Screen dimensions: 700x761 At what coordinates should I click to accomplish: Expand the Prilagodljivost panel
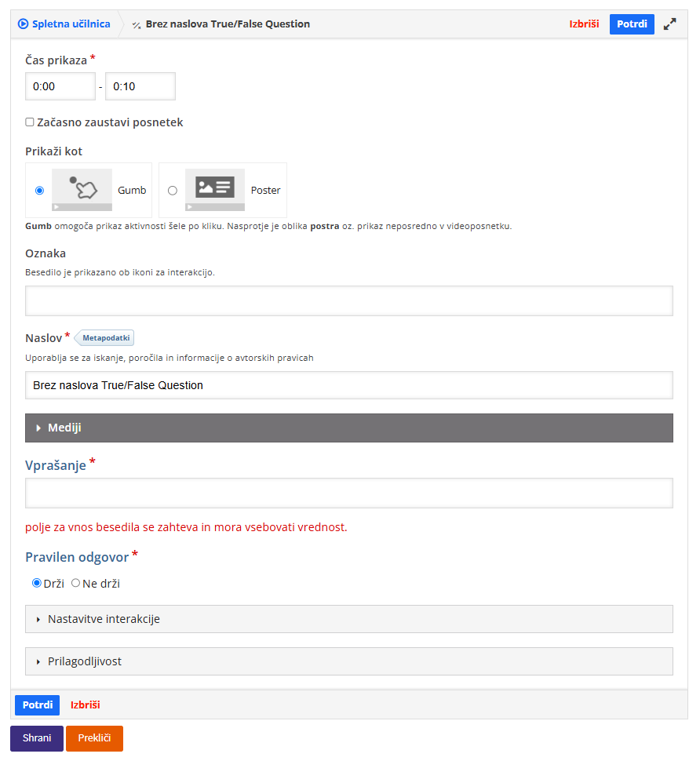coord(348,661)
